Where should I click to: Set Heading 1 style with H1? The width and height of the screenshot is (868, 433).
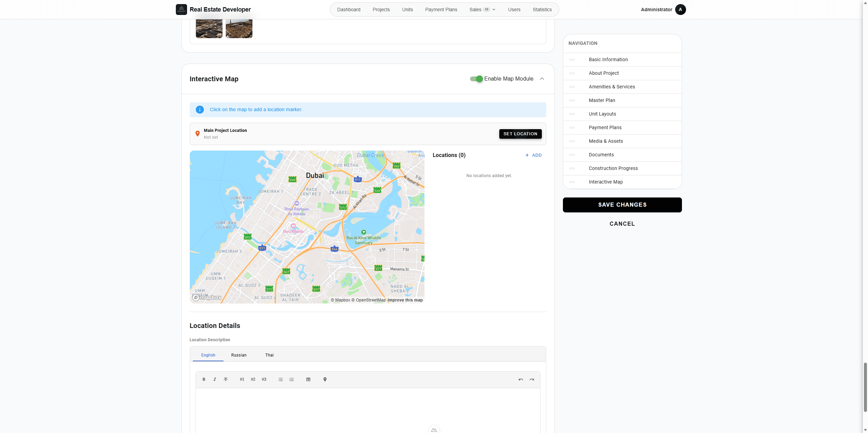point(242,379)
